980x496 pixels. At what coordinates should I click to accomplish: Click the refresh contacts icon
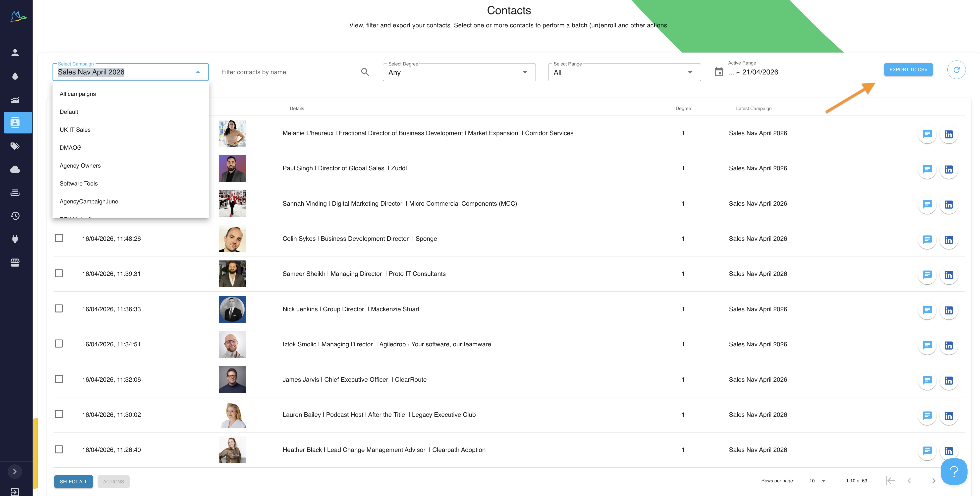[x=956, y=70]
